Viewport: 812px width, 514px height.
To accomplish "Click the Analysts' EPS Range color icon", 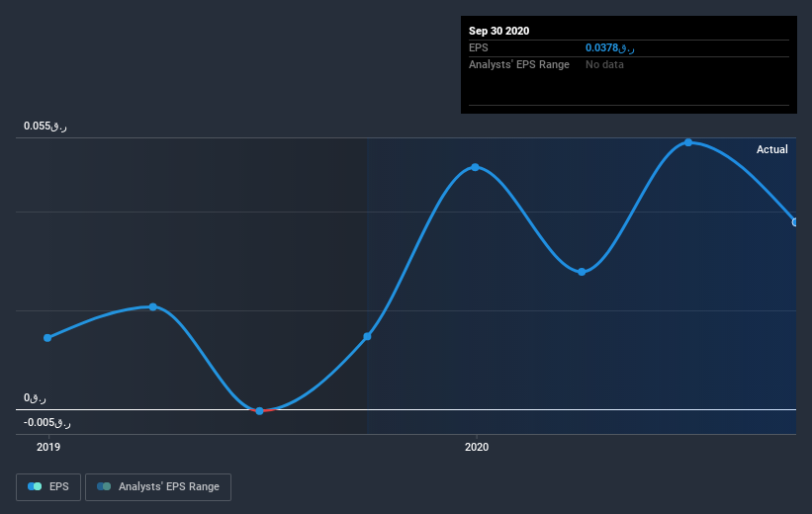I will click(x=104, y=486).
